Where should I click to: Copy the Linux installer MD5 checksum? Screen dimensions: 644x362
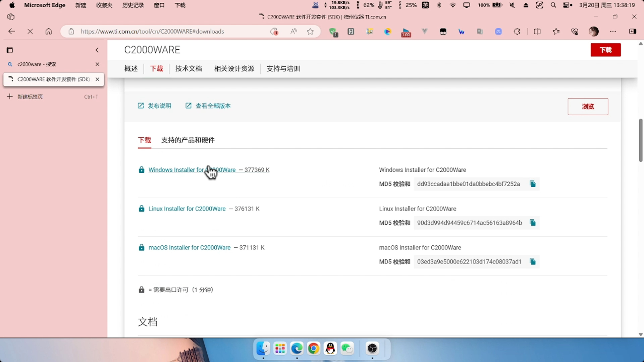tap(533, 223)
